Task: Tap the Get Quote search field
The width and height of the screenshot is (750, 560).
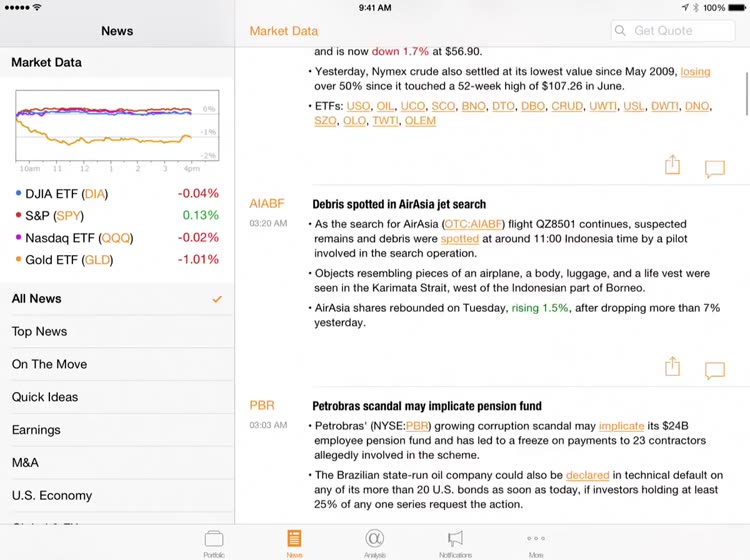Action: point(673,31)
